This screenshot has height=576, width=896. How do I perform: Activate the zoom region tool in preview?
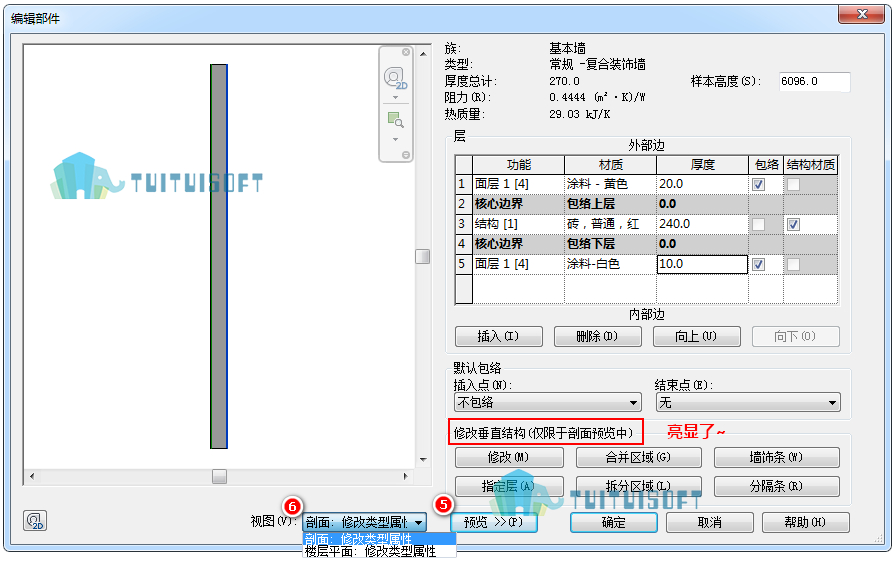coord(395,120)
